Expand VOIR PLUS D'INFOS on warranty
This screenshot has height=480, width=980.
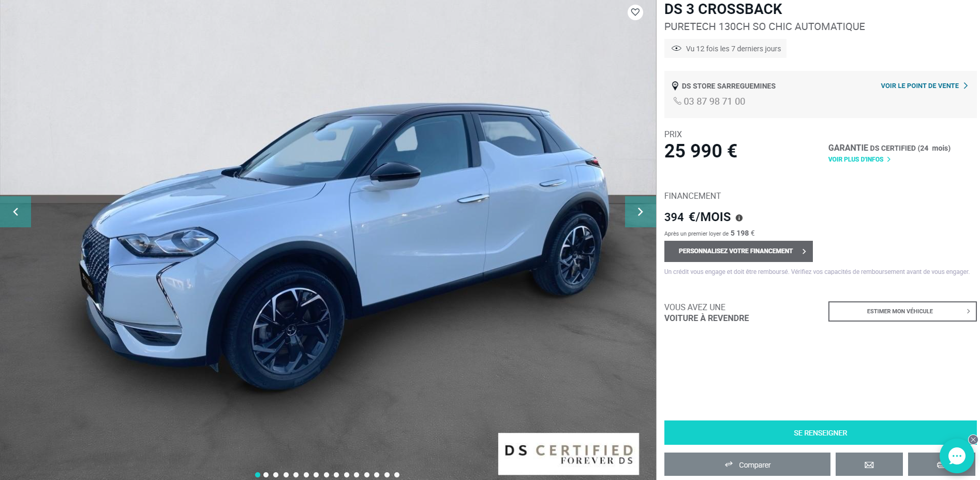tap(859, 159)
